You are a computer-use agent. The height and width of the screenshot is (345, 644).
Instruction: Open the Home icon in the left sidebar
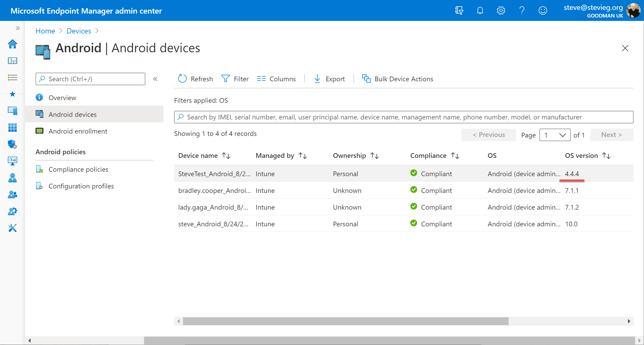(x=12, y=44)
